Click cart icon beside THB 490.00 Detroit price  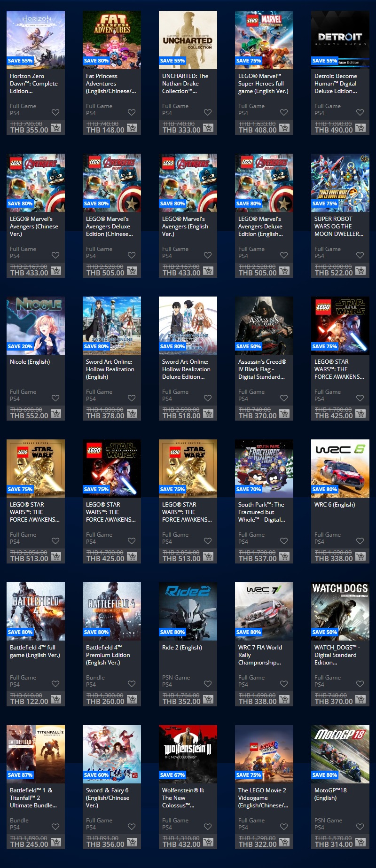point(360,128)
